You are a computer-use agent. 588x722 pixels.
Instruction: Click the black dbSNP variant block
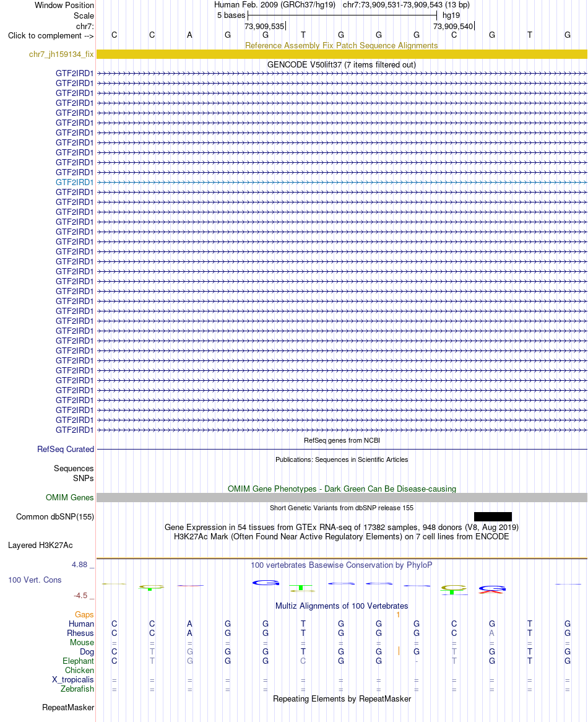click(x=493, y=516)
